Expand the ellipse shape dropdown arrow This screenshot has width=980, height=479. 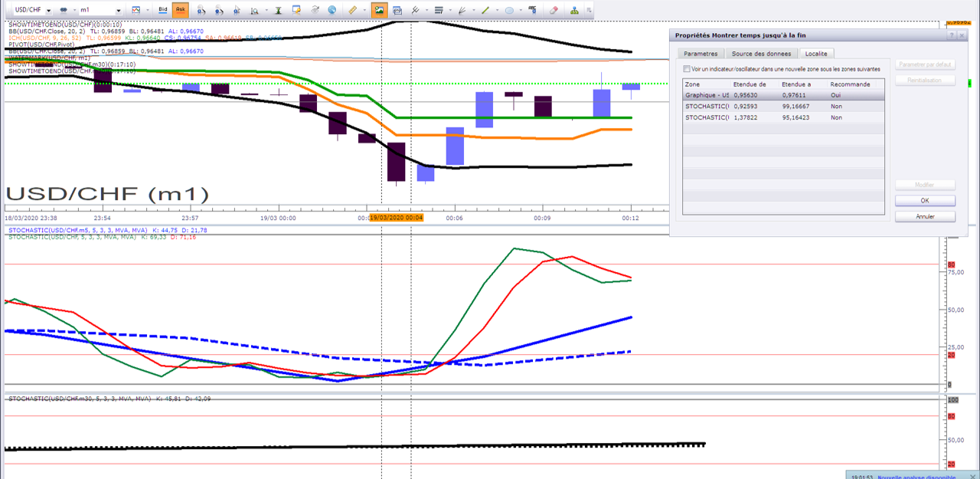[521, 10]
